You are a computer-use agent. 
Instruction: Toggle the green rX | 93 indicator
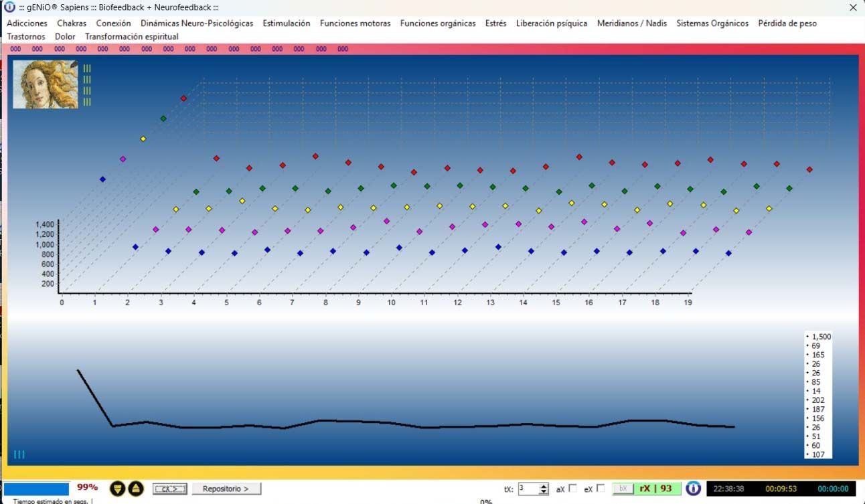pos(655,489)
